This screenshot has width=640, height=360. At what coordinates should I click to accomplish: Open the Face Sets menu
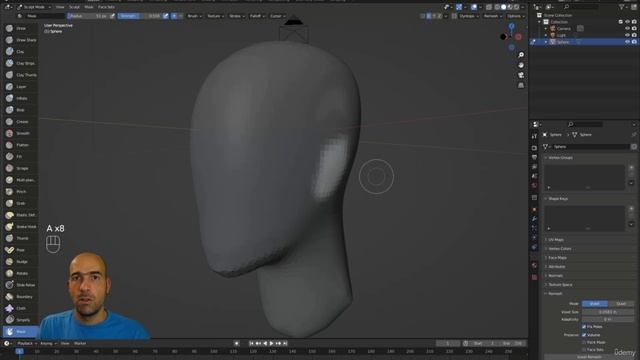(x=106, y=7)
